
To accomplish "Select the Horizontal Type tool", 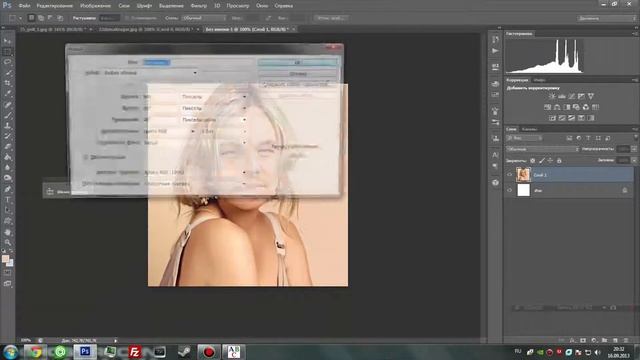I will (7, 200).
